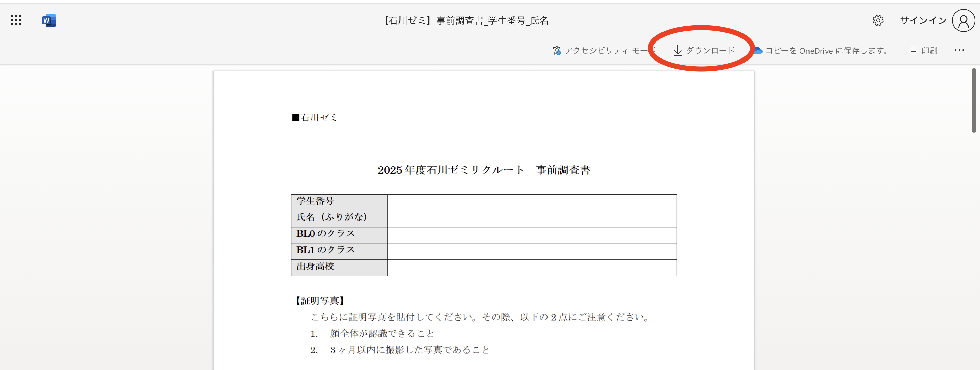
Task: Click the document title in the header
Action: tap(465, 20)
